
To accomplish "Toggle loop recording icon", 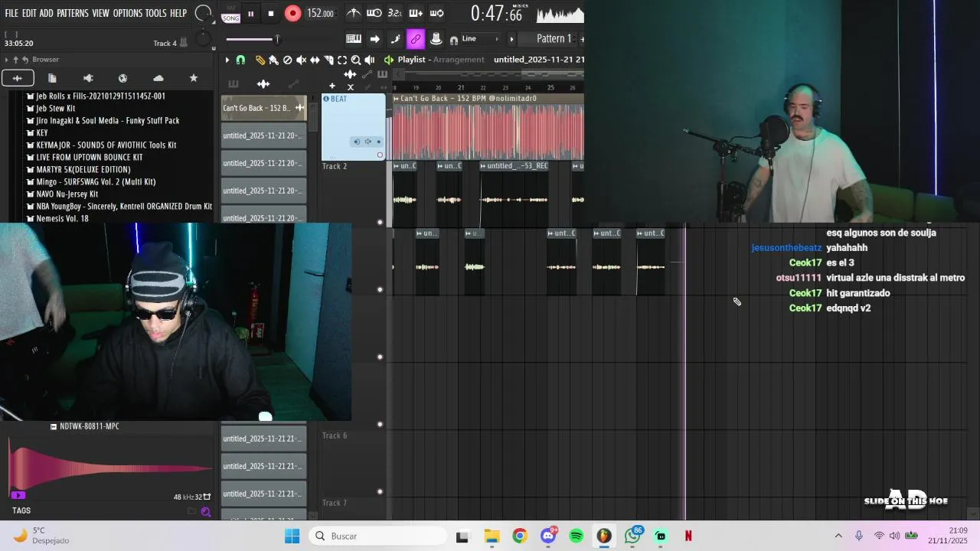I will point(436,13).
